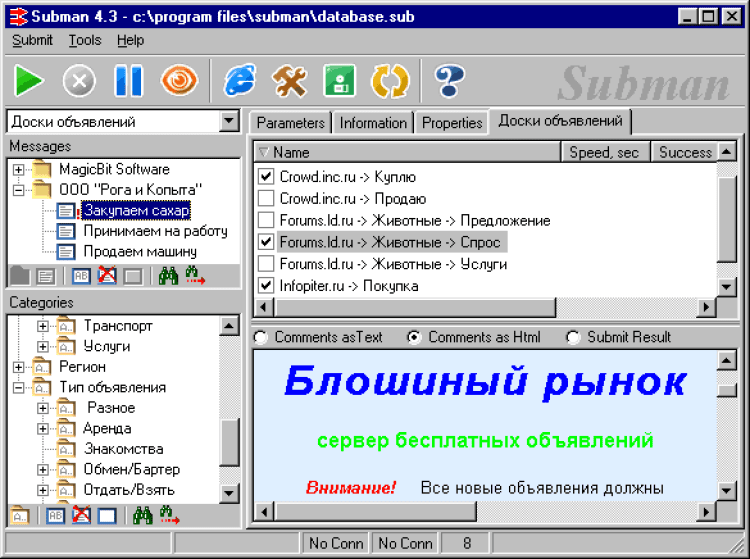Open the Tools menu
750x559 pixels.
coord(85,40)
